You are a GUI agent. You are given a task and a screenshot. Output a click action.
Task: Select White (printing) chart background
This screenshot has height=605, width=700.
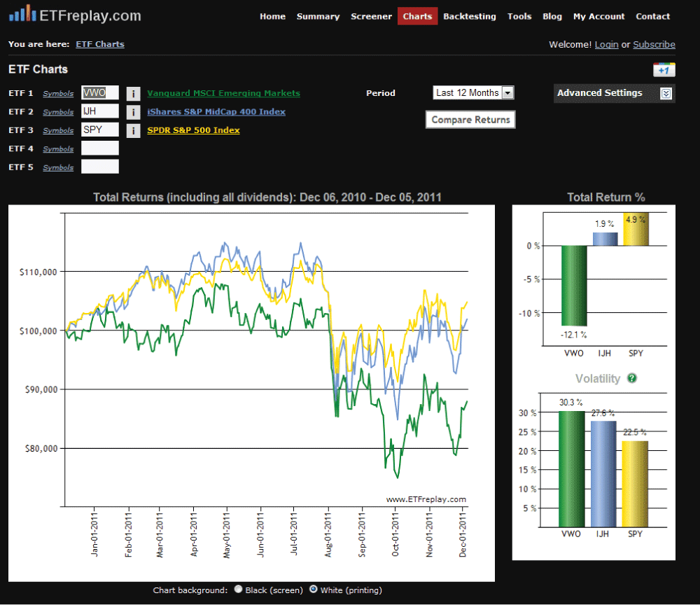(314, 590)
